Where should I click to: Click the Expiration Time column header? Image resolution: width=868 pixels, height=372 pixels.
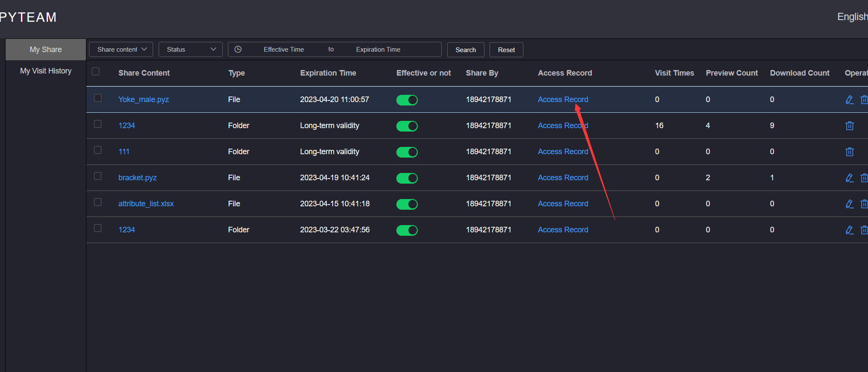[328, 73]
